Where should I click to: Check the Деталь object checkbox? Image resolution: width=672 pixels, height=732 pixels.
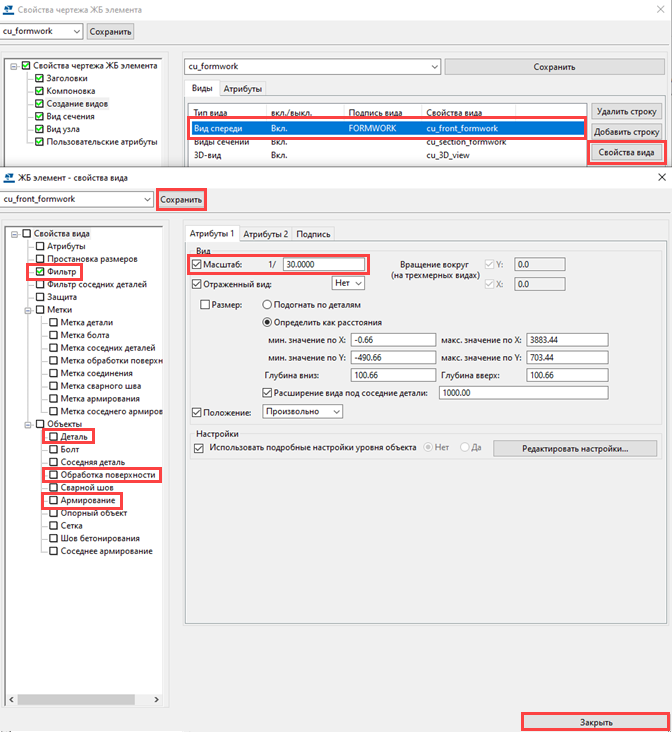click(x=52, y=437)
